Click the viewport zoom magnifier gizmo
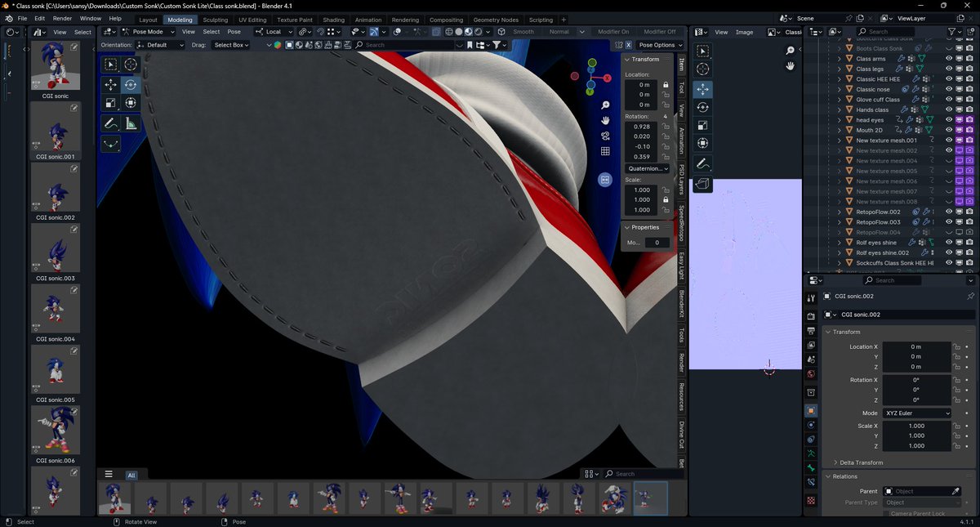 [605, 105]
